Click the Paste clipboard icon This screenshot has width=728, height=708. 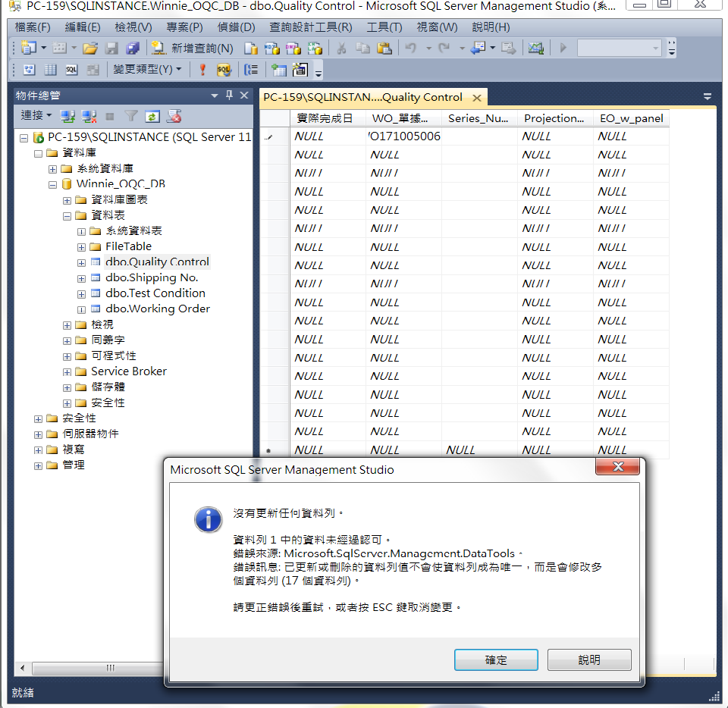point(384,48)
